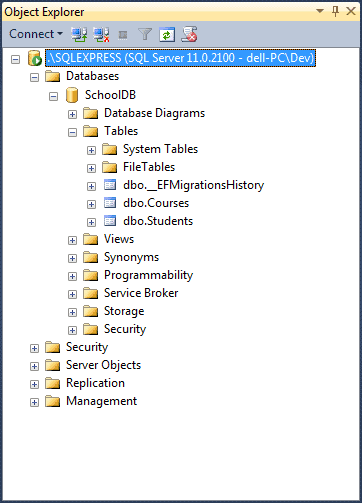This screenshot has height=503, width=363.
Task: Open the Connect dropdown menu
Action: click(36, 34)
